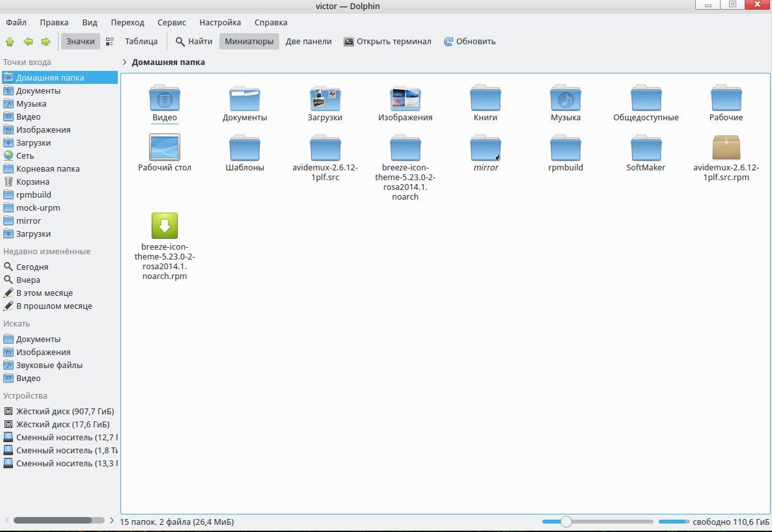
Task: Click the sidebar scroll right arrow
Action: [112, 520]
